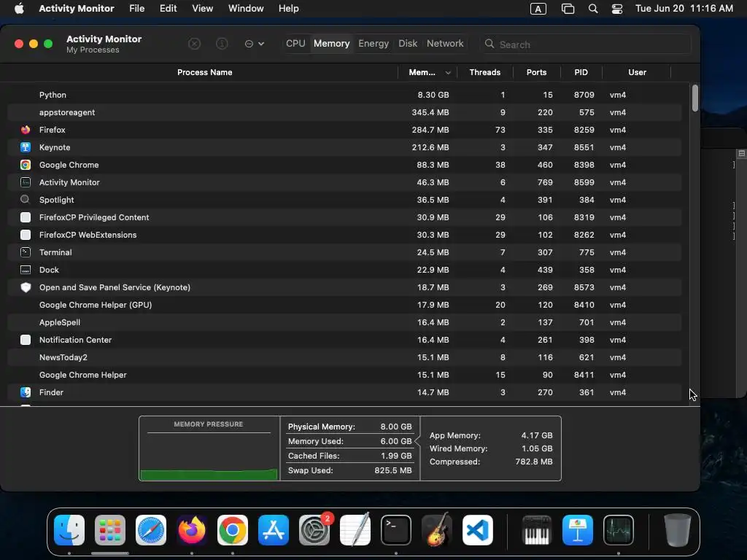Open the Edit menu
Viewport: 747px width, 560px height.
click(x=168, y=9)
